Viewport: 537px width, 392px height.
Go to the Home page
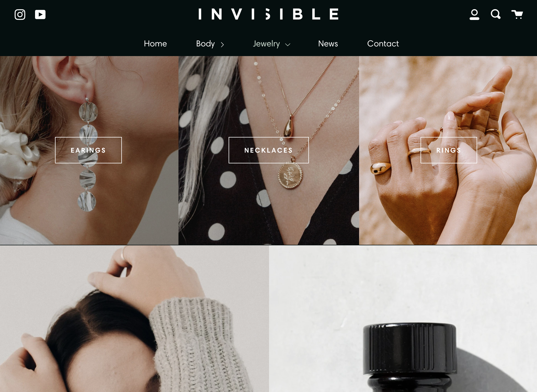(x=155, y=44)
